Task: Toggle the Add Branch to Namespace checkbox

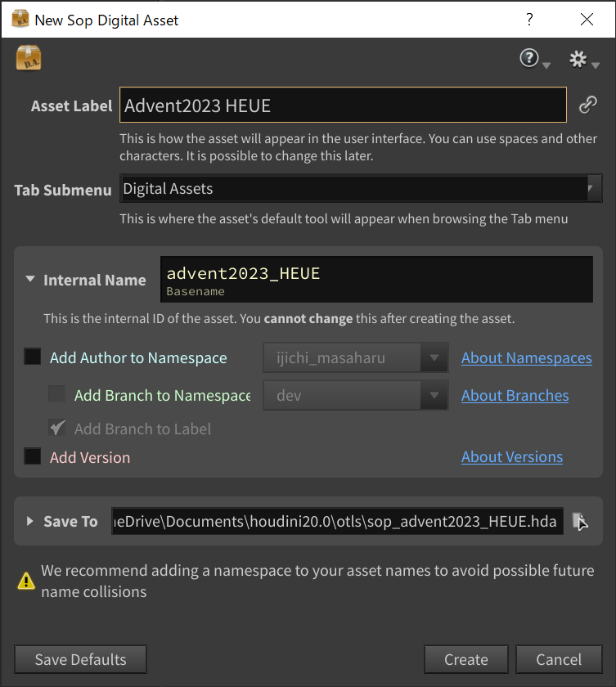Action: coord(57,395)
